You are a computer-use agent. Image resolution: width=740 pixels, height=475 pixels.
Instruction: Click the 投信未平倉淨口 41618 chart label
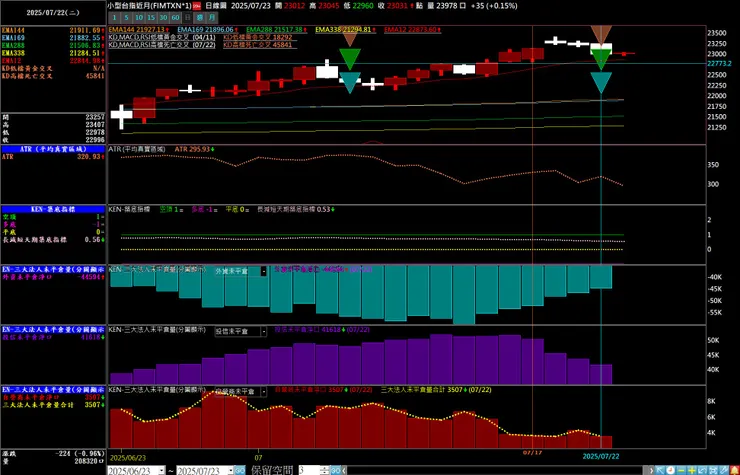(x=322, y=330)
